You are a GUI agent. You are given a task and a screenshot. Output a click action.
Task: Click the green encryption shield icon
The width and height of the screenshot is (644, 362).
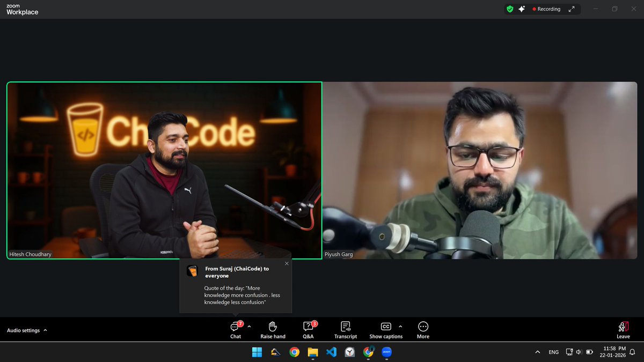point(510,9)
